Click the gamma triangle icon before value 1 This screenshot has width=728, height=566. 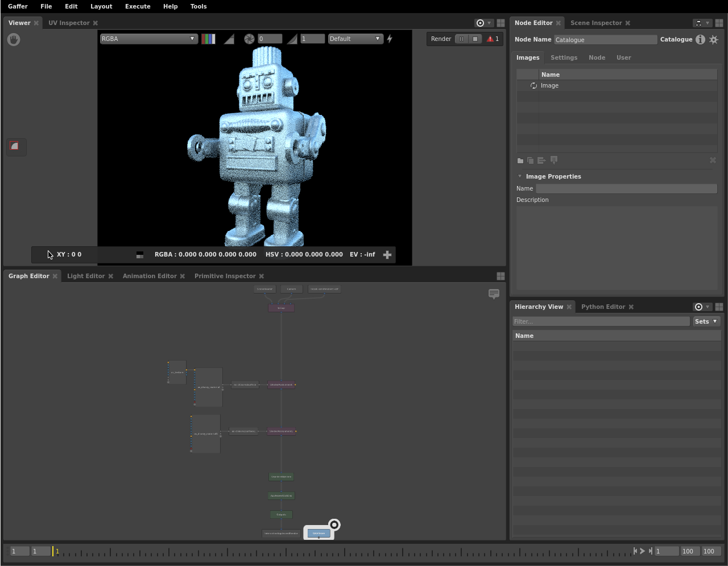tap(292, 39)
